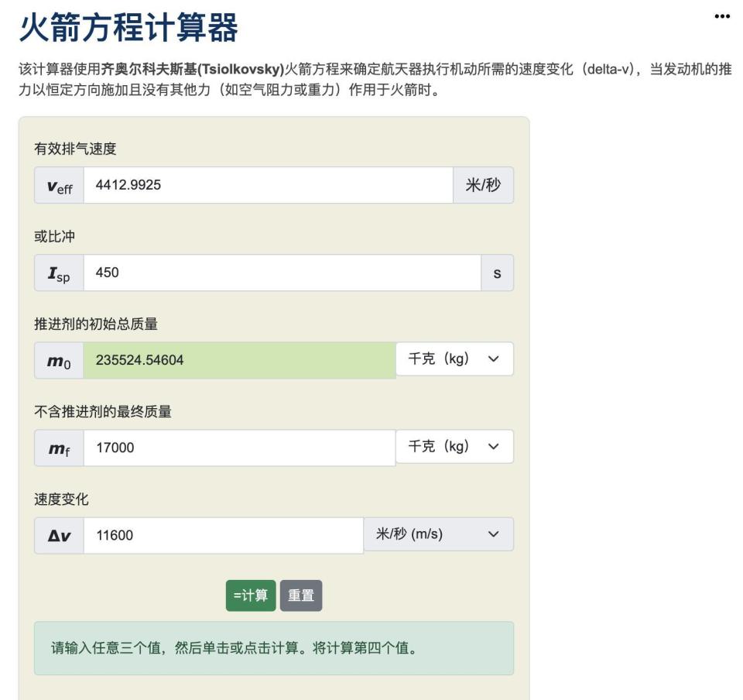Click the s unit label beside I_sp
This screenshot has width=743, height=700.
(x=500, y=273)
